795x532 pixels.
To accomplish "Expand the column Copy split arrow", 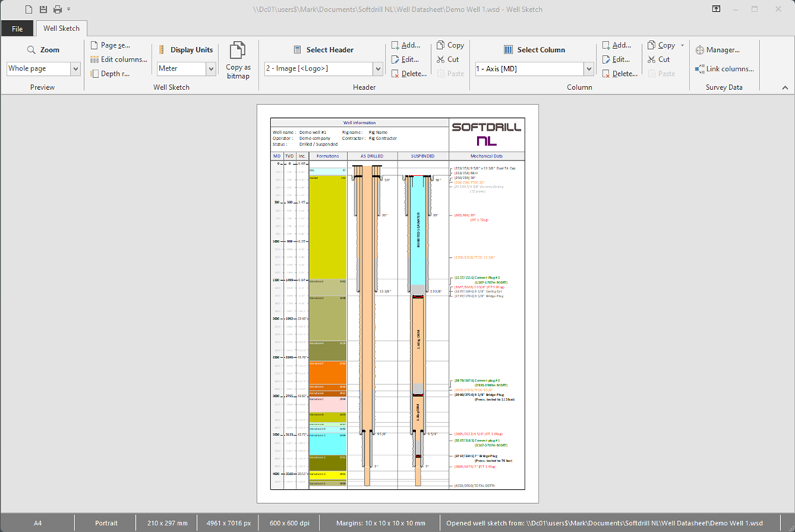I will coord(682,45).
